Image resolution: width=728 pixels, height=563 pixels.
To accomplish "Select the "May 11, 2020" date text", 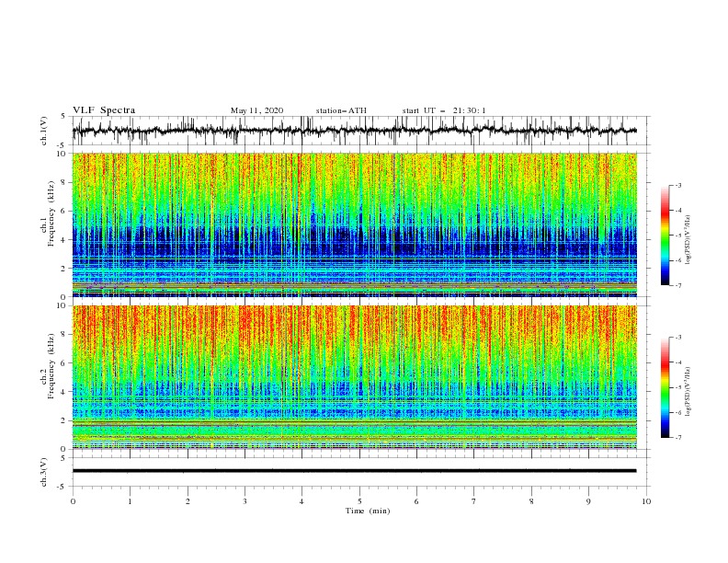I will point(256,110).
